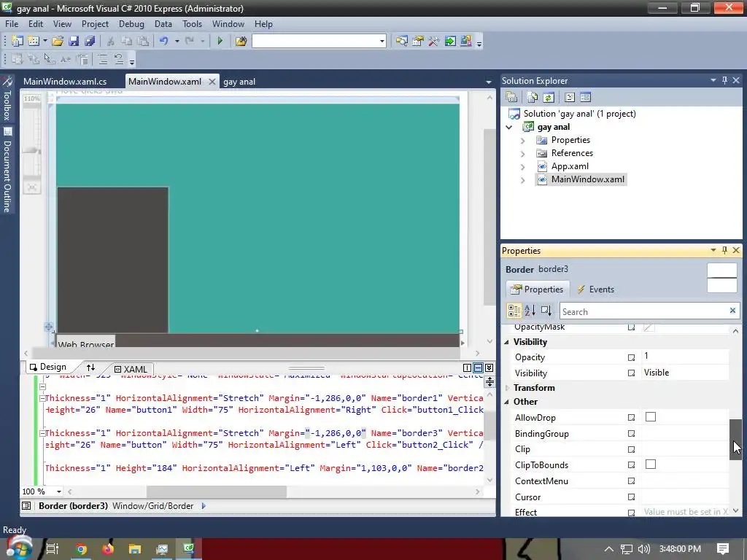Expand the MainWindow.xaml tree node
Viewport: 747px width, 560px height.
click(x=522, y=180)
